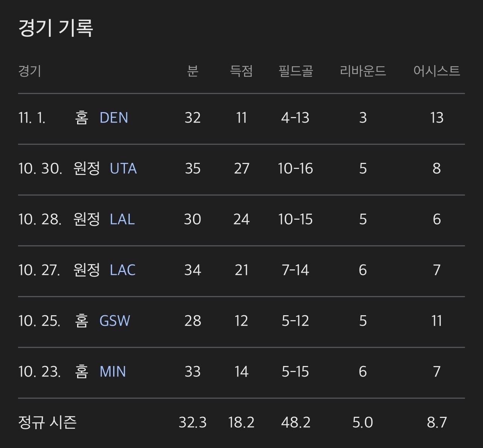Open the UTA team link
Image resolution: width=483 pixels, height=448 pixels.
point(123,169)
